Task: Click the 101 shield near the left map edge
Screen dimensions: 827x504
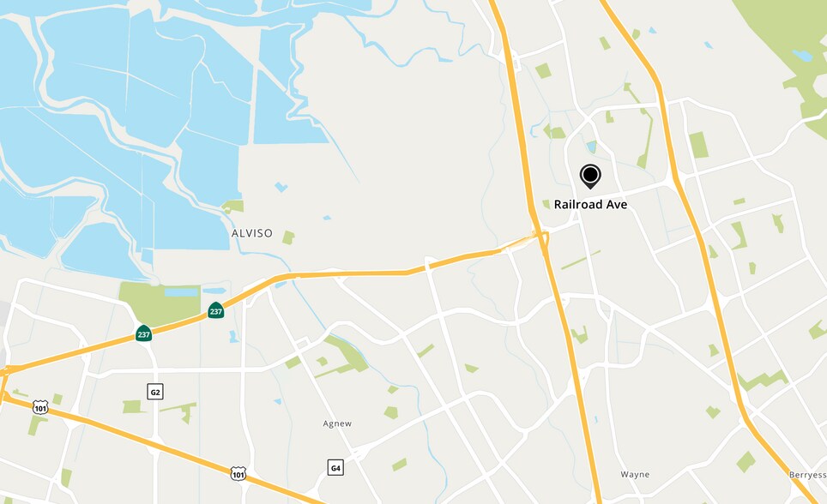Action: 40,407
